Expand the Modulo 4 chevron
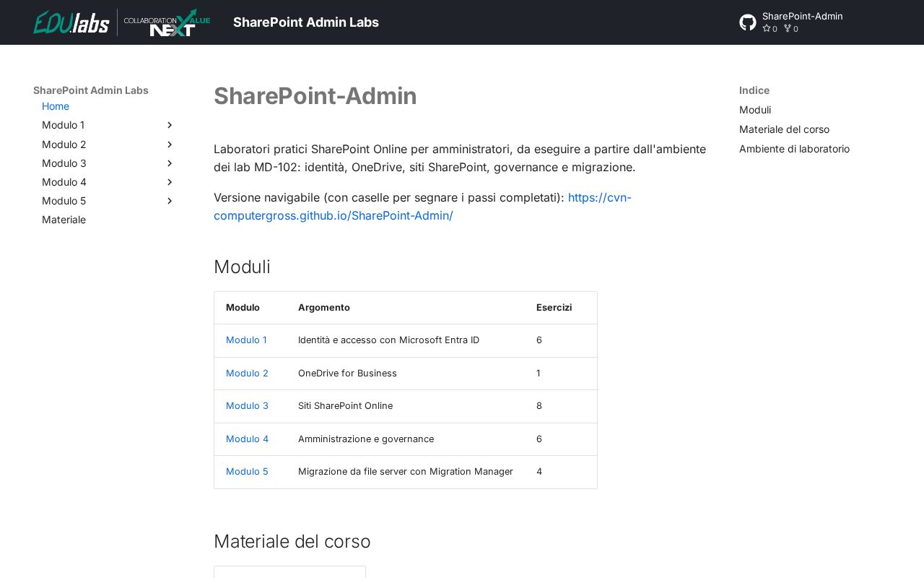Image resolution: width=924 pixels, height=578 pixels. click(x=170, y=182)
